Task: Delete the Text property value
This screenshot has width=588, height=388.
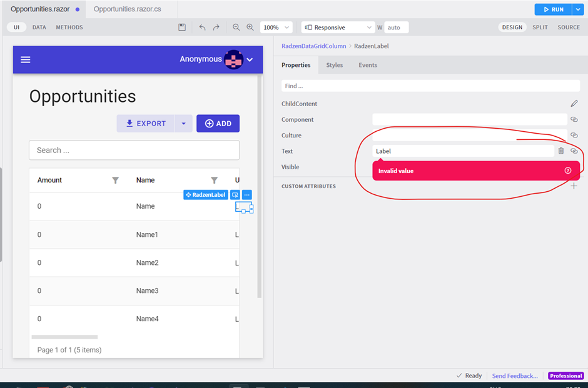Action: click(561, 151)
